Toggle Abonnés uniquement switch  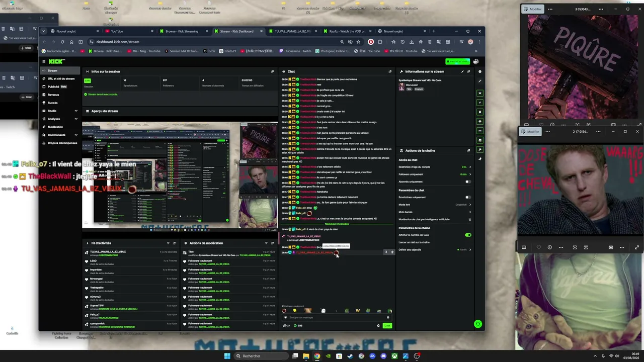468,182
